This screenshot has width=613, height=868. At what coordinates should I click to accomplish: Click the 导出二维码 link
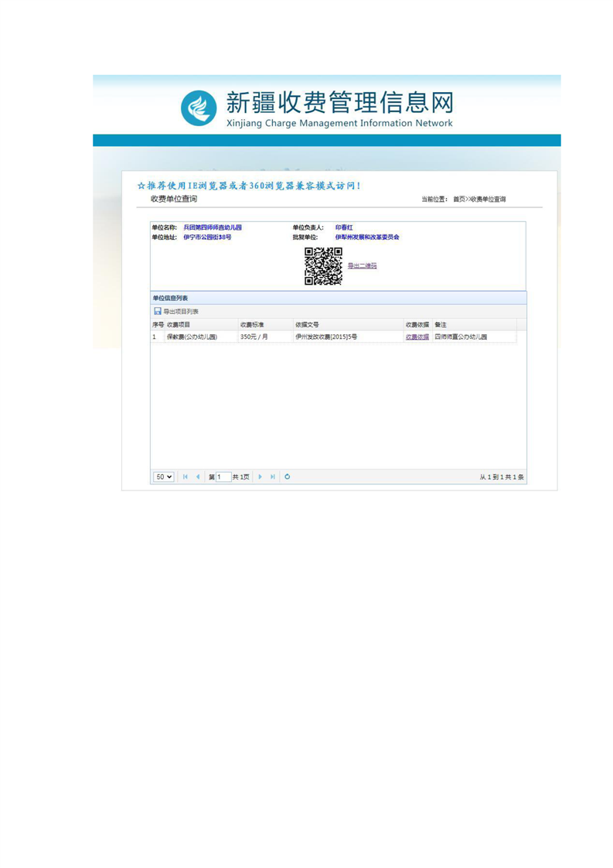coord(363,265)
